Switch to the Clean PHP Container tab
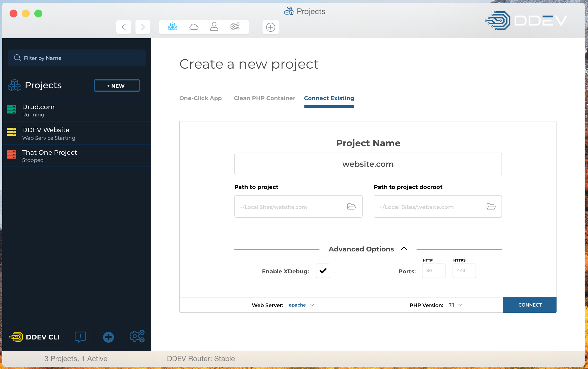588x369 pixels. pyautogui.click(x=264, y=98)
